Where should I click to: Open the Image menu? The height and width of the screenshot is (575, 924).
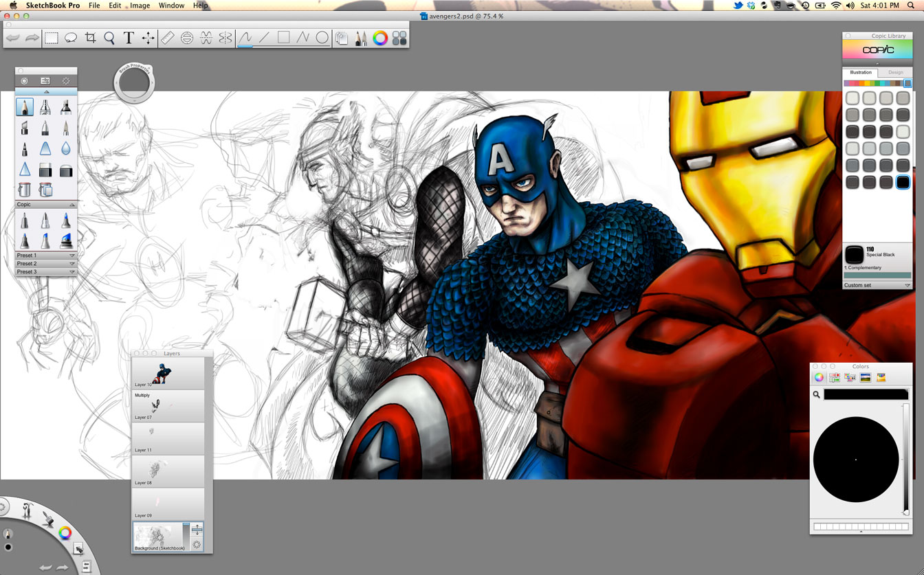tap(140, 5)
